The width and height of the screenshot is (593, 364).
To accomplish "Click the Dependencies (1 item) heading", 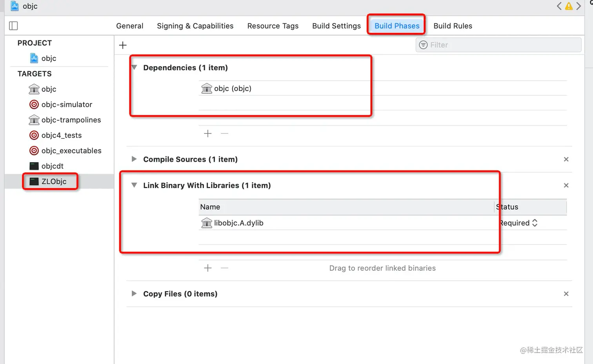I will click(x=186, y=67).
